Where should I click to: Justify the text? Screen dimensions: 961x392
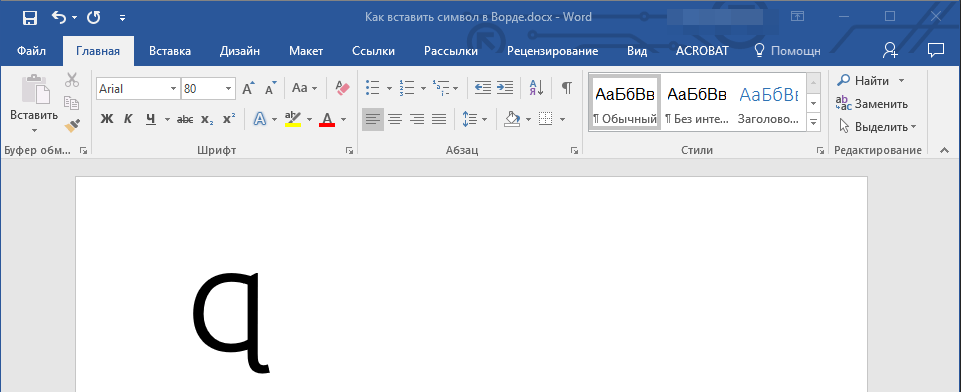(439, 119)
